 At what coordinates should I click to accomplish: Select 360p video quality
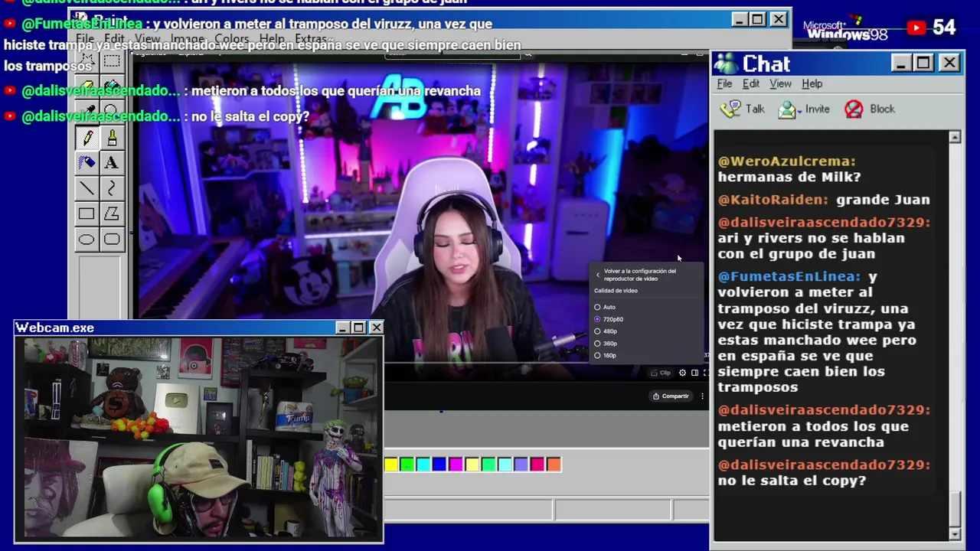pos(606,344)
